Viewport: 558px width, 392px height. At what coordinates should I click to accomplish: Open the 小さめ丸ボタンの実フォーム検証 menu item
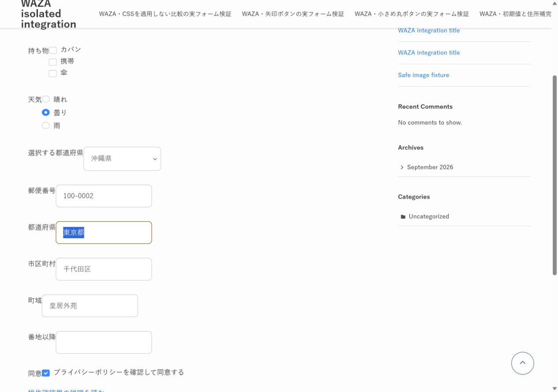pyautogui.click(x=412, y=14)
